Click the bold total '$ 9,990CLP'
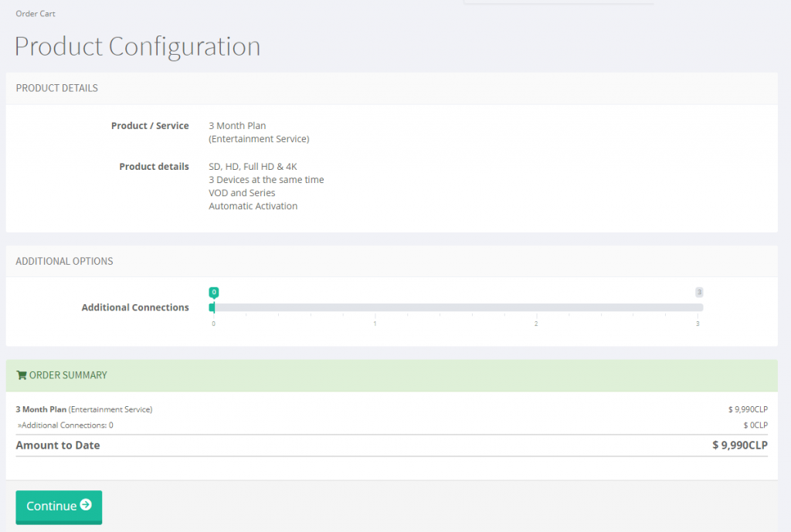This screenshot has height=532, width=791. (x=739, y=446)
